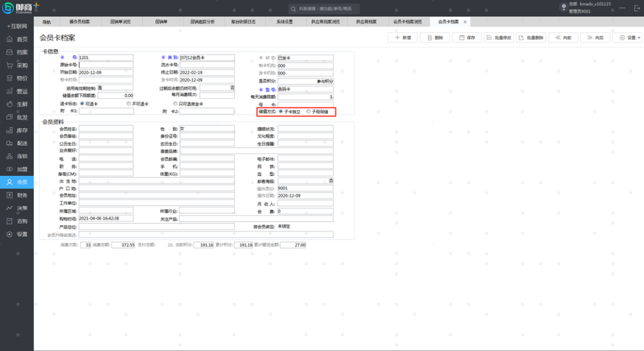The height and width of the screenshot is (351, 644).
Task: Select the 不可退卡 radio option
Action: [129, 104]
